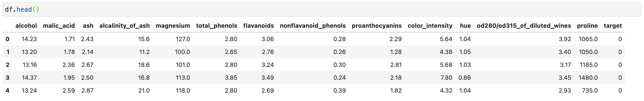Click the proanthocyanins column header
The image size is (644, 101).
tap(377, 26)
